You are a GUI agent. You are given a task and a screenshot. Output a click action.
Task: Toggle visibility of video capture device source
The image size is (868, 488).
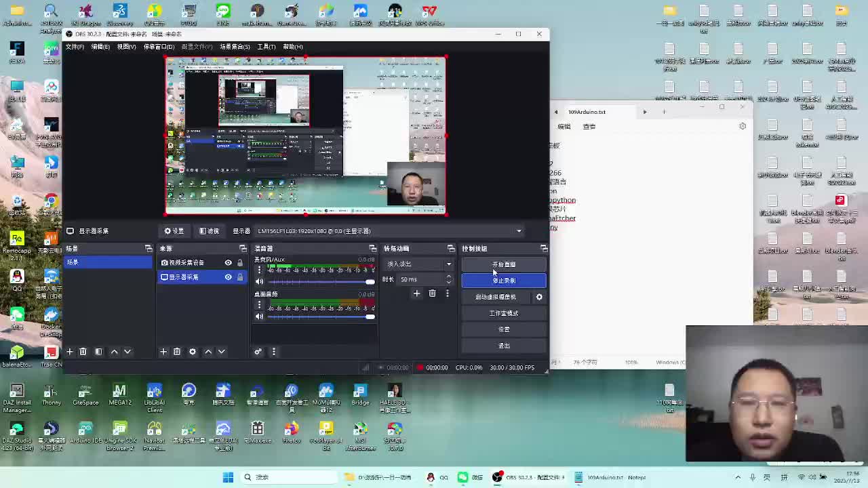[228, 263]
